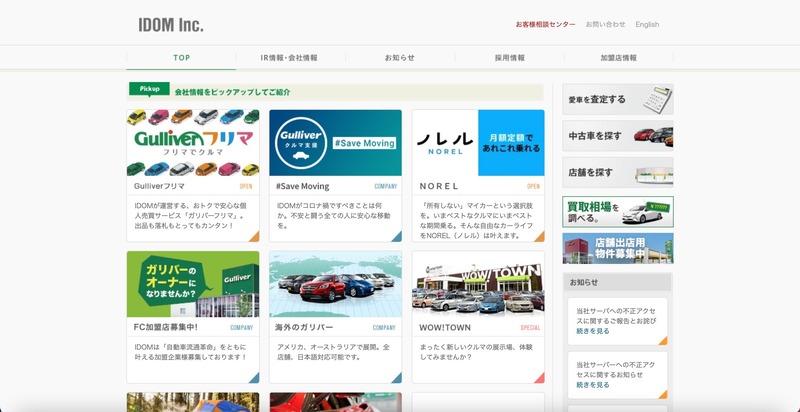View the WOW!TOWN showroom thumbnail
800x412 pixels.
tap(477, 284)
